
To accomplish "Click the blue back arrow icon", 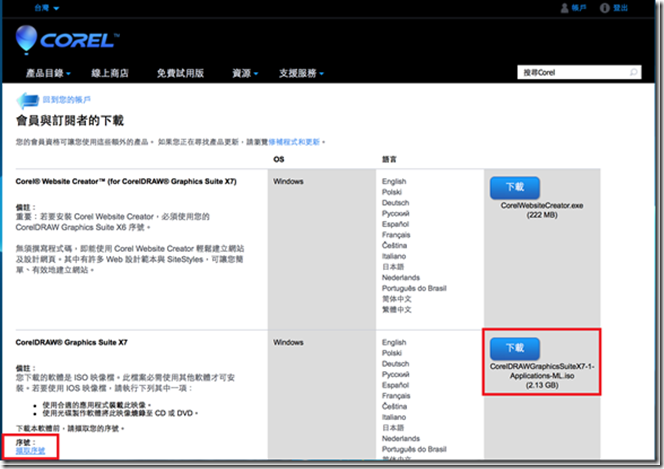I will [28, 101].
